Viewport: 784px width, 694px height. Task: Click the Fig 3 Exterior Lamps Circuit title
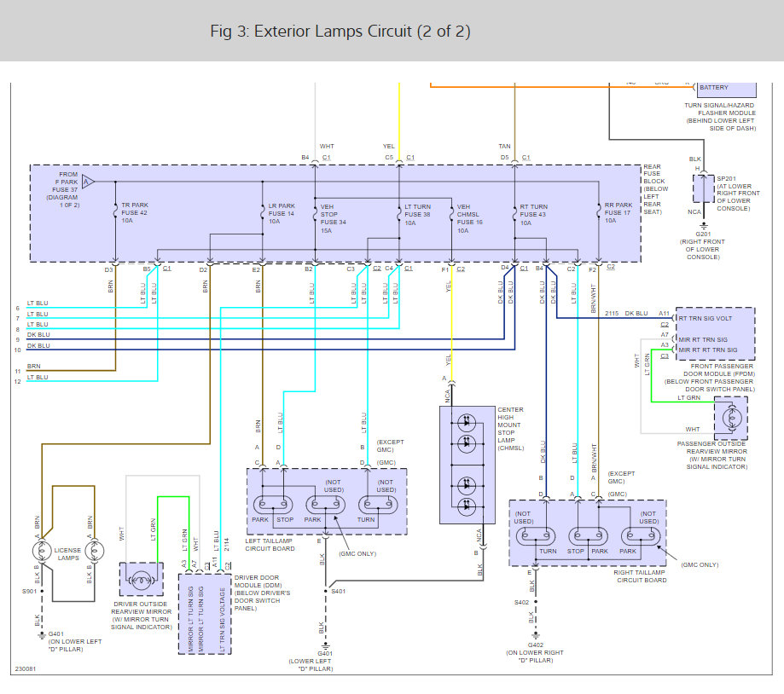click(x=340, y=32)
